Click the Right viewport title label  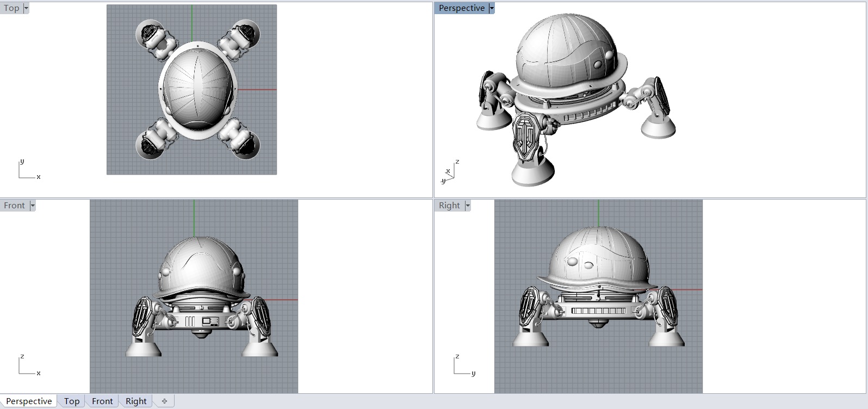450,206
